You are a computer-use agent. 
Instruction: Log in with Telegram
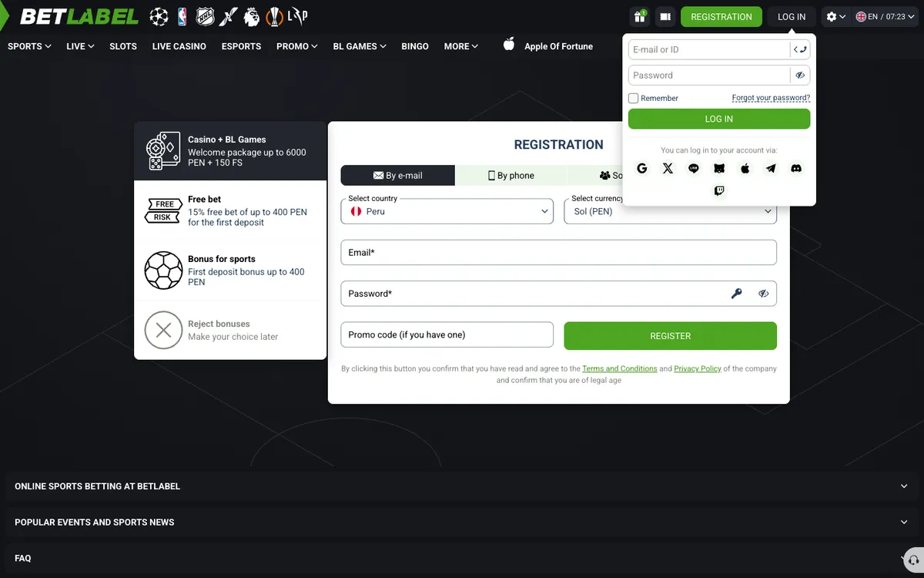[x=771, y=168]
